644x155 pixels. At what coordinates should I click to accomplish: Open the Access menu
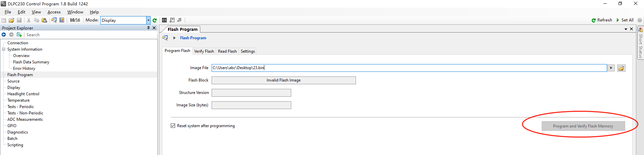[54, 12]
